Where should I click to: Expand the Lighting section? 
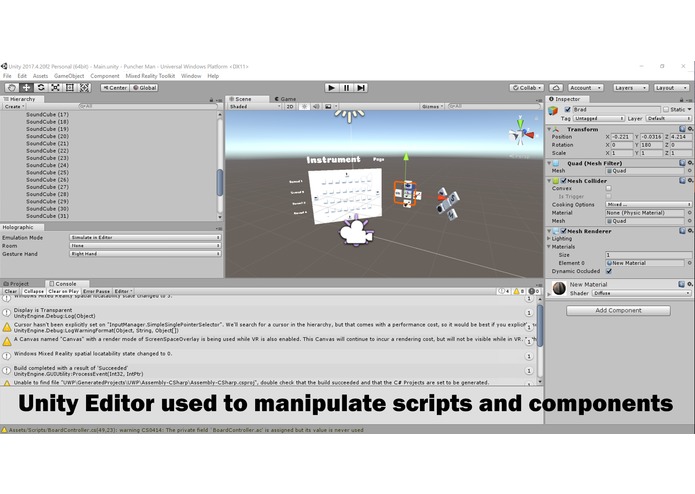point(549,238)
